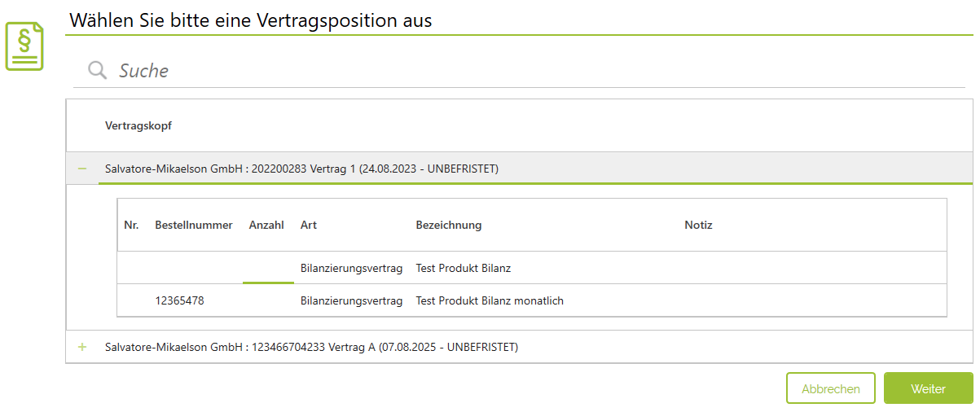This screenshot has height=412, width=980.
Task: Collapse the Vertrag 1 row via minus icon
Action: (x=81, y=169)
